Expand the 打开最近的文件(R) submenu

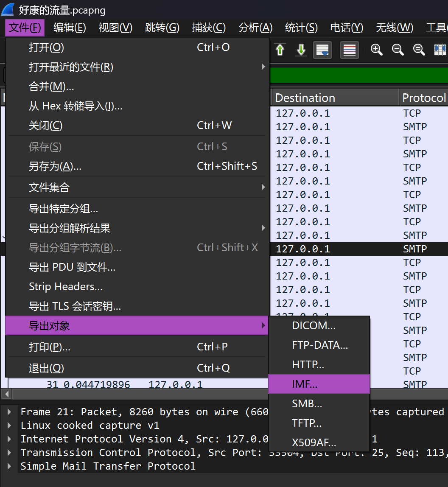pos(137,67)
